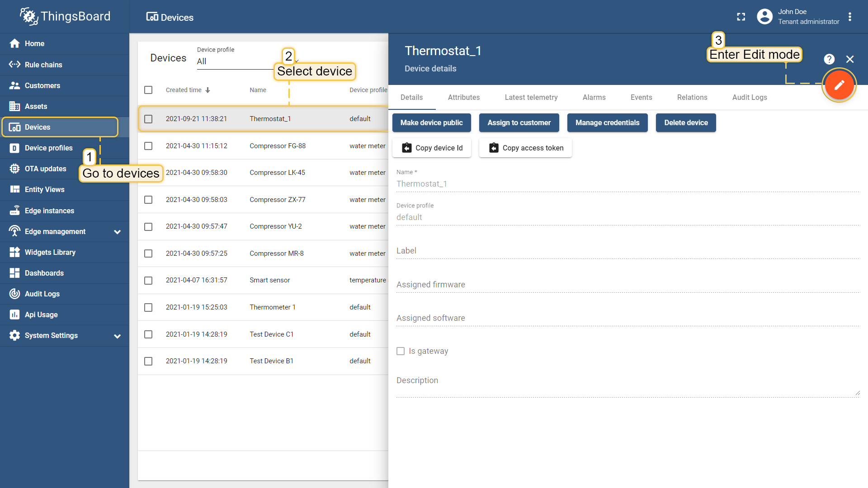The height and width of the screenshot is (488, 868).
Task: Tick the select-all devices header checkbox
Action: point(148,90)
